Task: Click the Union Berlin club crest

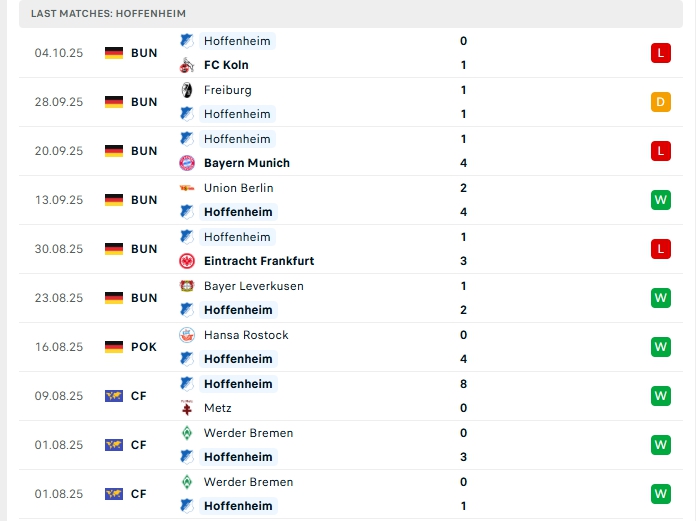Action: tap(186, 188)
